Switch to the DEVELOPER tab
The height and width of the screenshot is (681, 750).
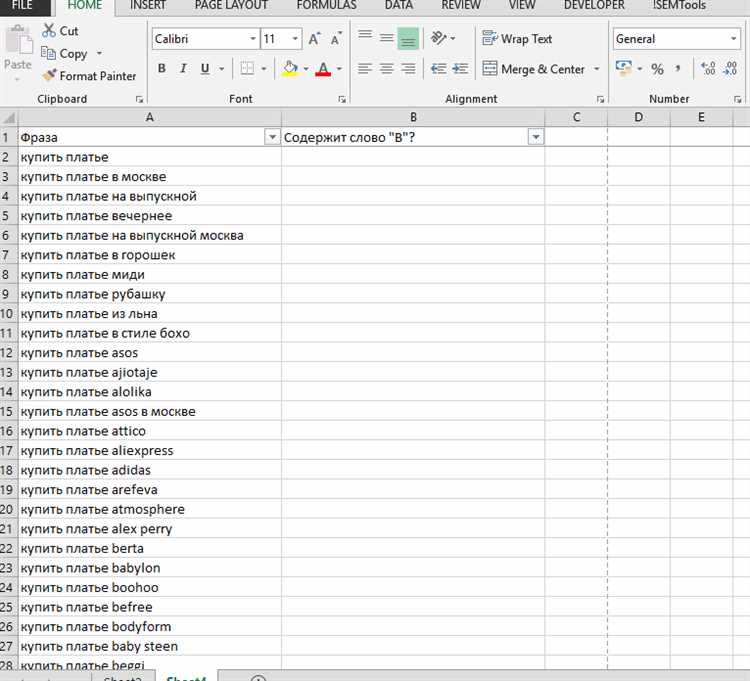594,6
